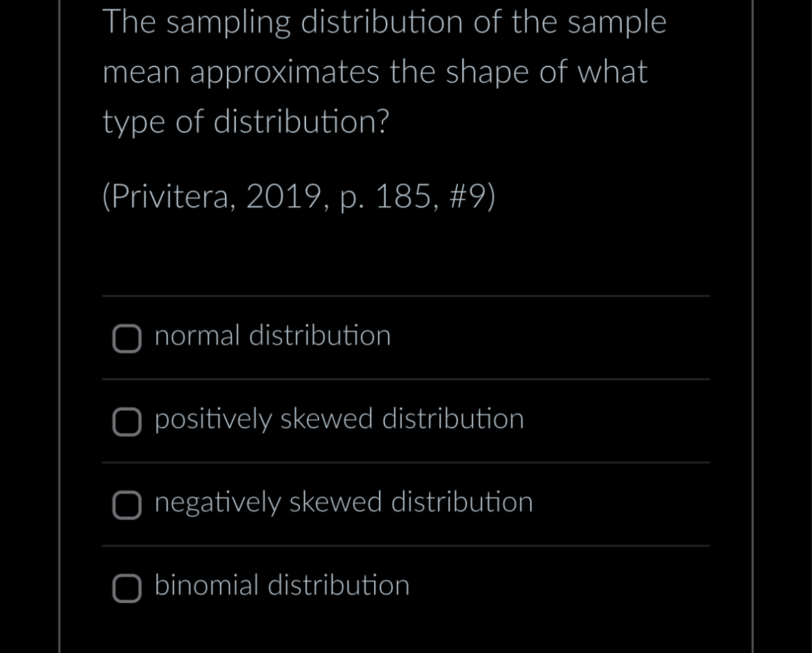812x653 pixels.
Task: Tap the empty box beside normal distribution
Action: click(x=126, y=339)
